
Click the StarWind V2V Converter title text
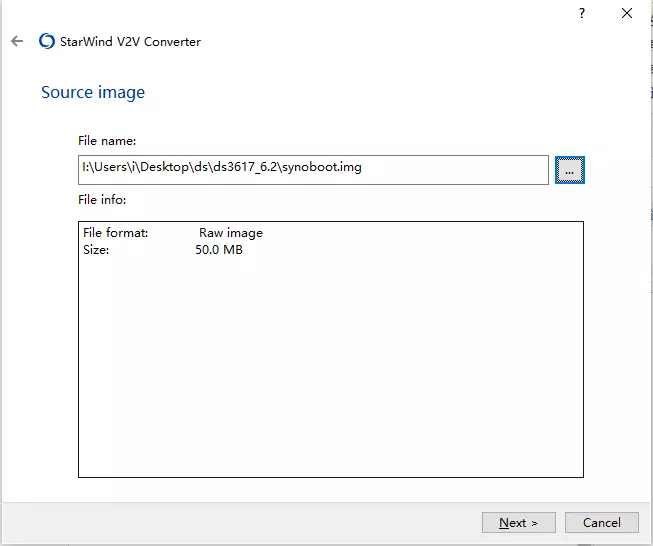(130, 42)
